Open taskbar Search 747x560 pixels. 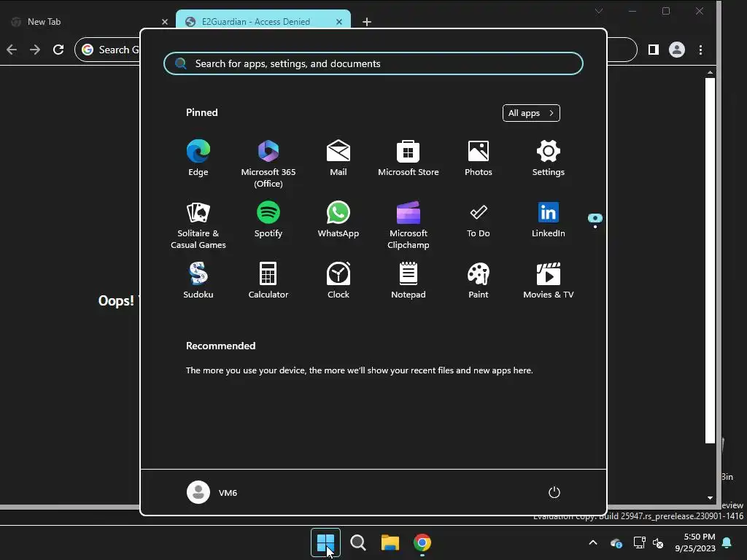point(357,542)
